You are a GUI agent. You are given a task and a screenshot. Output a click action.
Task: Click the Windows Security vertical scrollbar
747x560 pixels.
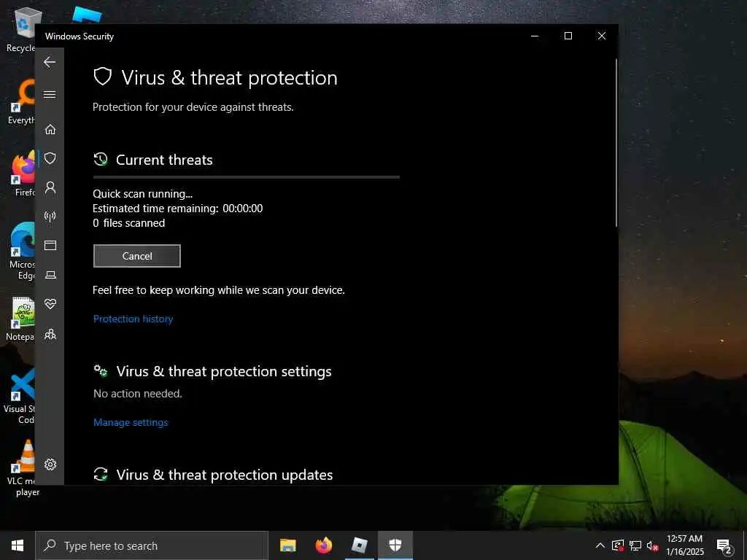[x=616, y=143]
